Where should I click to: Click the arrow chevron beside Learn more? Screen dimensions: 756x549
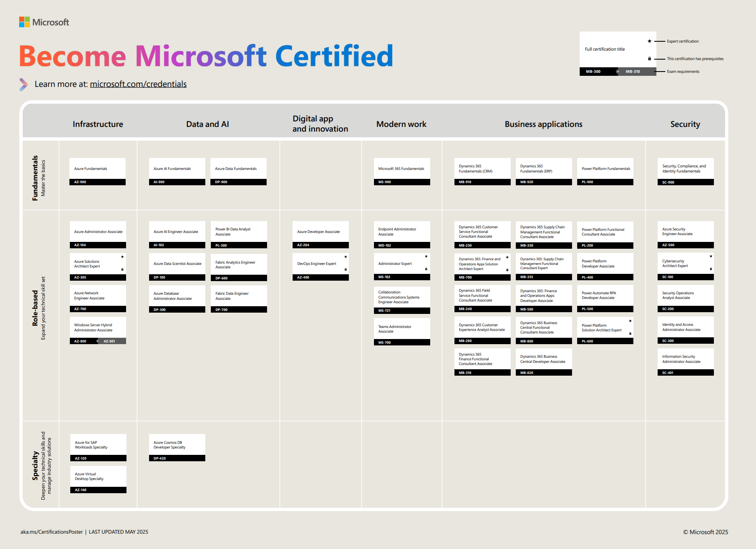pos(23,84)
